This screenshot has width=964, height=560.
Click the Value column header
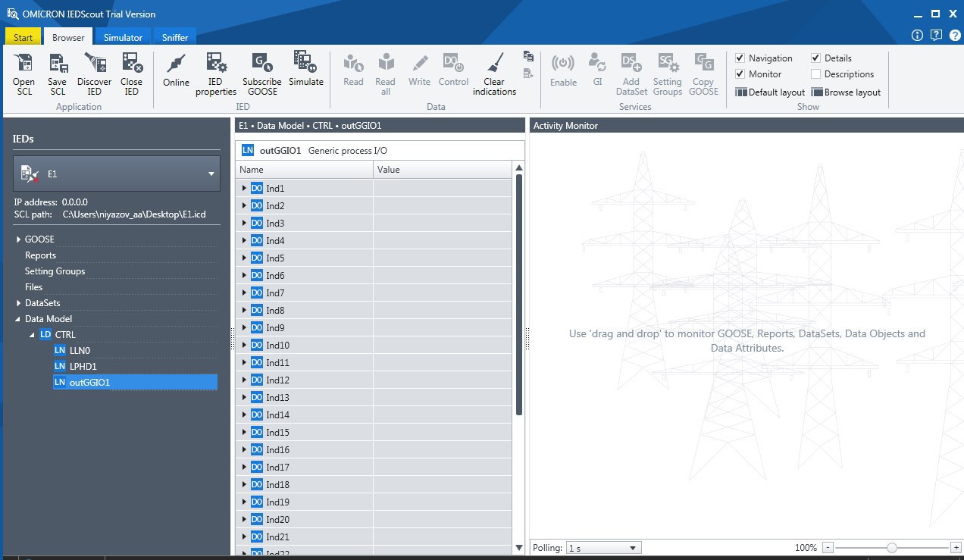coord(443,170)
